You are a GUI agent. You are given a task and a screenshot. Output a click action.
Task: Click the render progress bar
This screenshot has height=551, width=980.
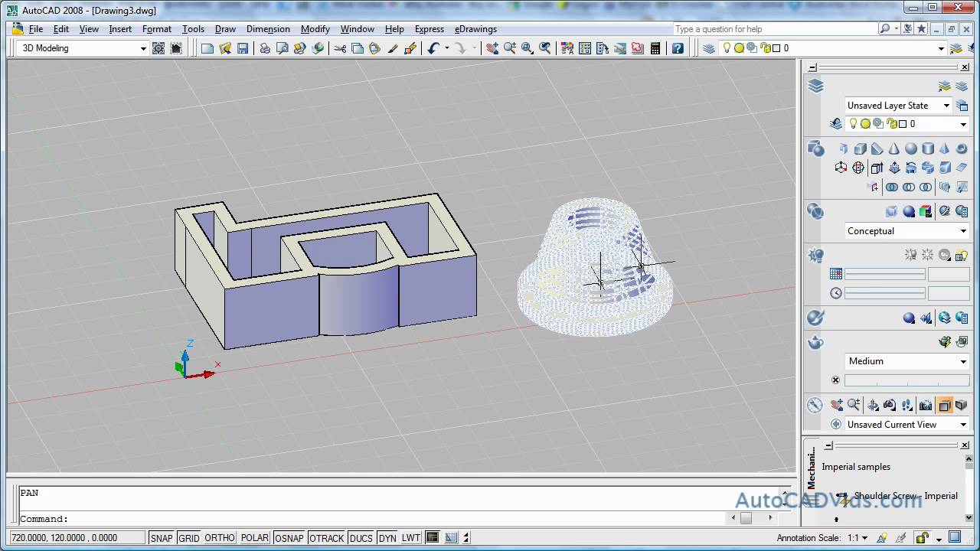tap(906, 380)
